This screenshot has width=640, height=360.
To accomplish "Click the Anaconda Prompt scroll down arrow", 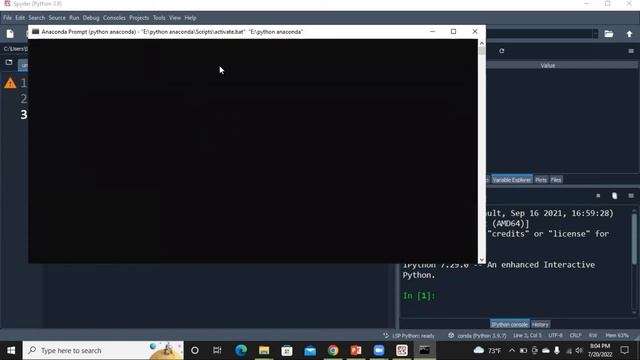I will point(482,260).
